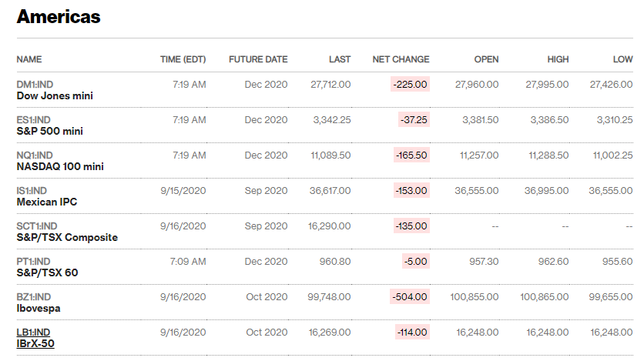Click the 7:09 AM time cell
Image resolution: width=644 pixels, height=361 pixels.
coord(188,262)
